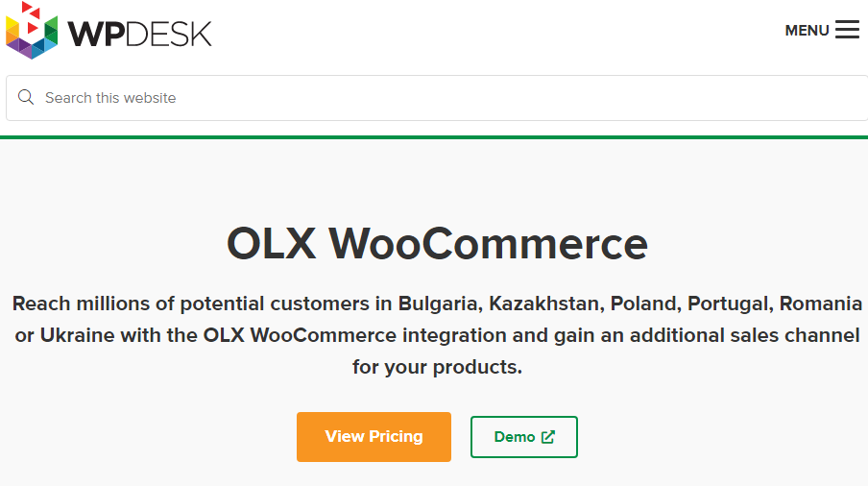Click the magnifying glass search icon
868x486 pixels.
[x=26, y=97]
